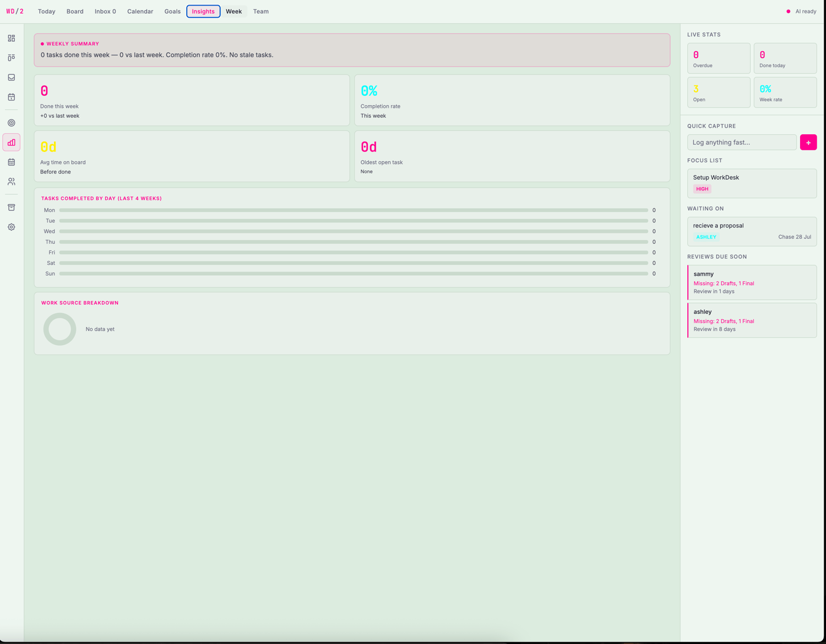Click Review in 8 days text
826x644 pixels.
(714, 329)
